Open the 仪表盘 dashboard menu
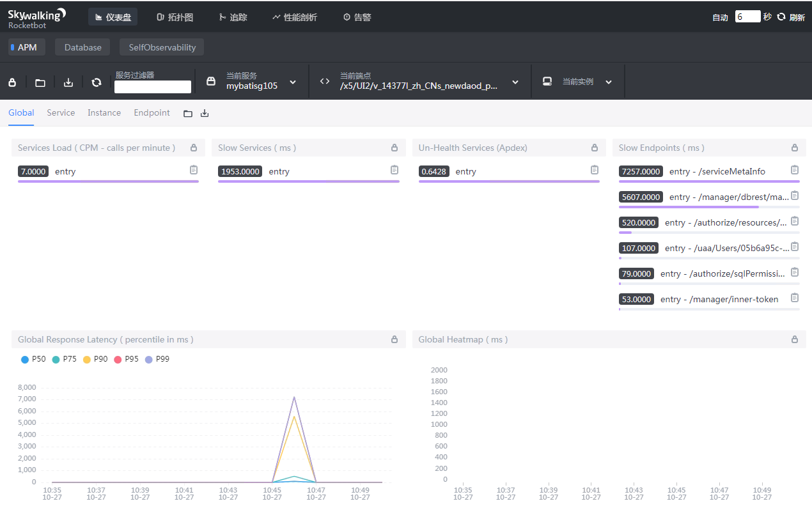Image resolution: width=812 pixels, height=515 pixels. pos(113,17)
